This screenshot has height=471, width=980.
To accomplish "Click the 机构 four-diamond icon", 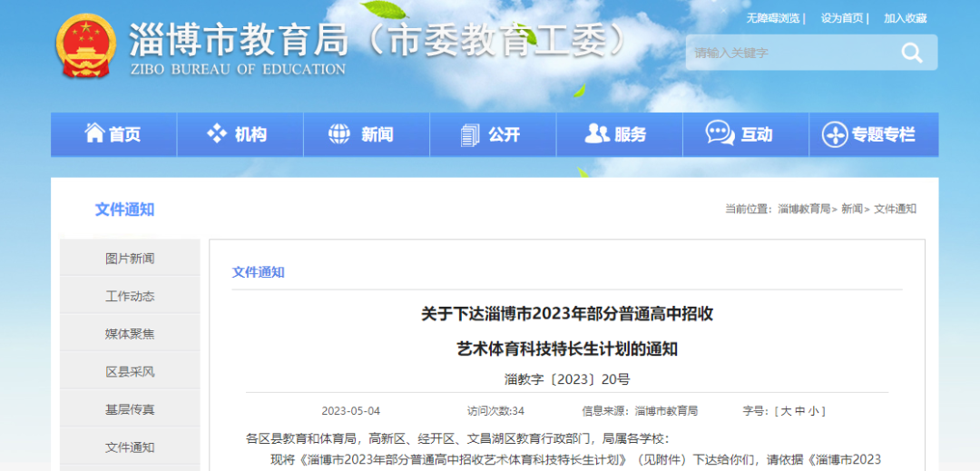I will [217, 133].
